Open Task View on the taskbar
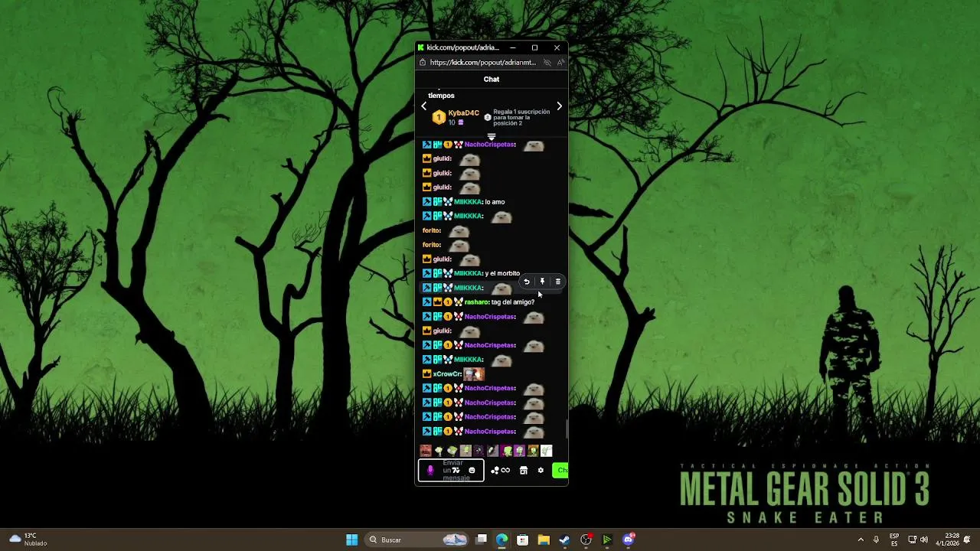Viewport: 980px width, 551px height. 481,540
